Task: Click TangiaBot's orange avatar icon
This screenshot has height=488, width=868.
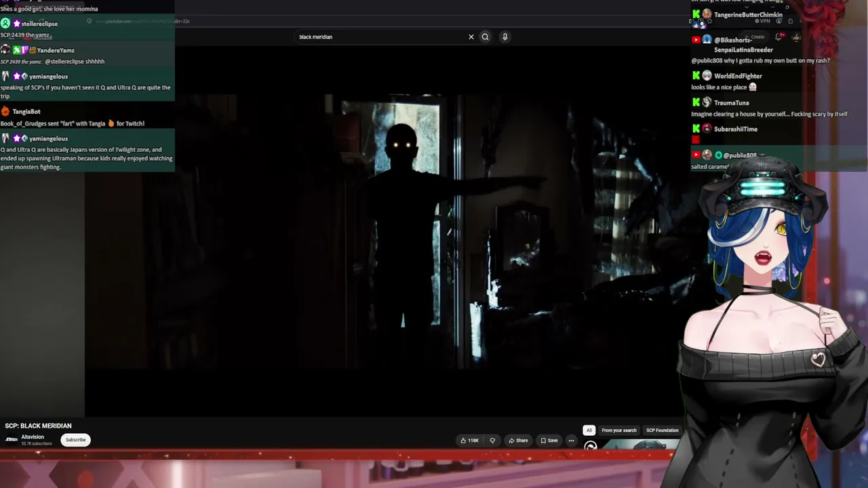Action: (x=5, y=111)
